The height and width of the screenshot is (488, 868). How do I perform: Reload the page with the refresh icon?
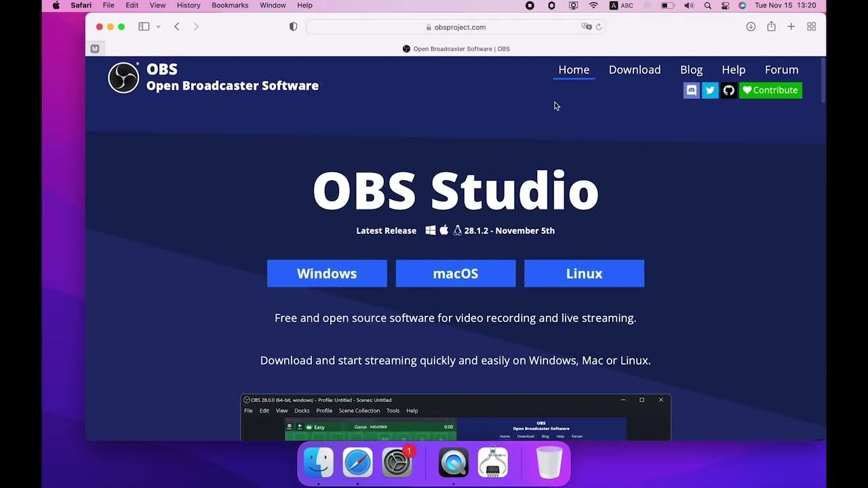[x=599, y=27]
